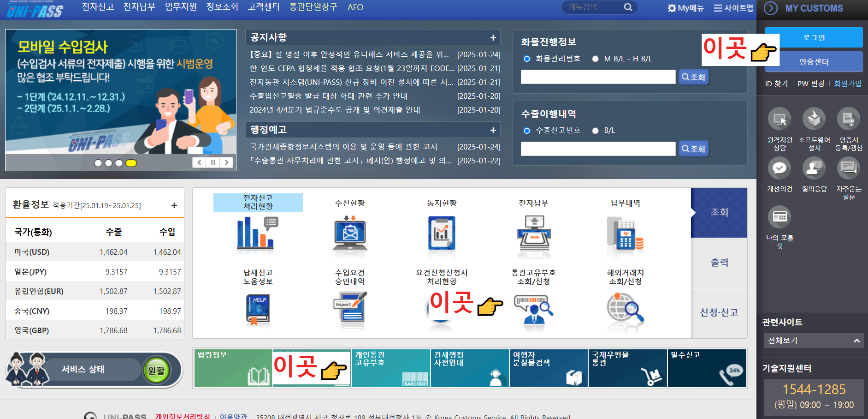Open 통관고유부호 조회/신청

[x=534, y=308]
